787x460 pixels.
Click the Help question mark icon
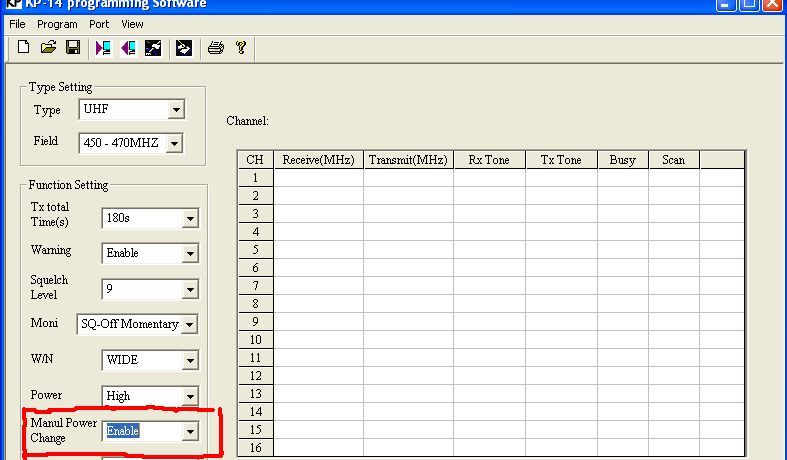[241, 48]
